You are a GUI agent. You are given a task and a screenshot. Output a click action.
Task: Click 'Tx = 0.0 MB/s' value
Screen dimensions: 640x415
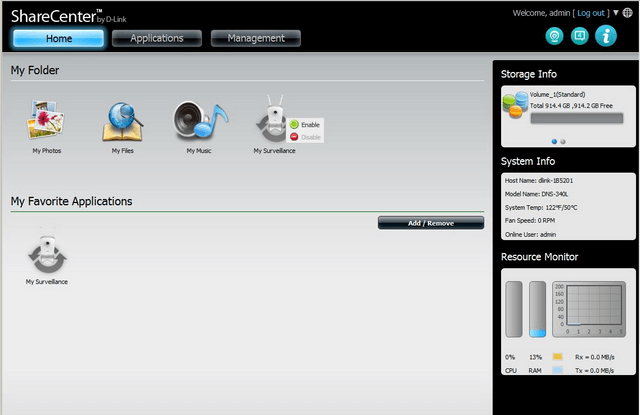(x=595, y=371)
